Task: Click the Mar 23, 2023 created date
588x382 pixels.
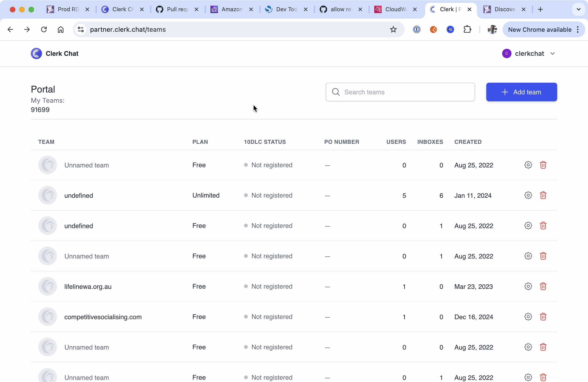Action: pos(474,286)
